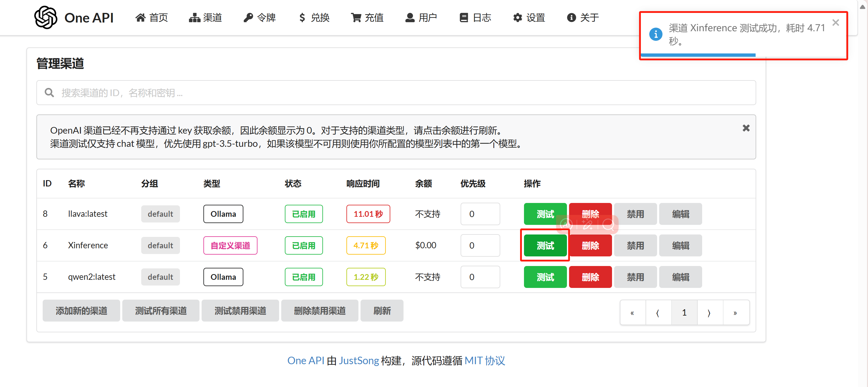
Task: Click priority field for llava:latest
Action: (x=480, y=214)
